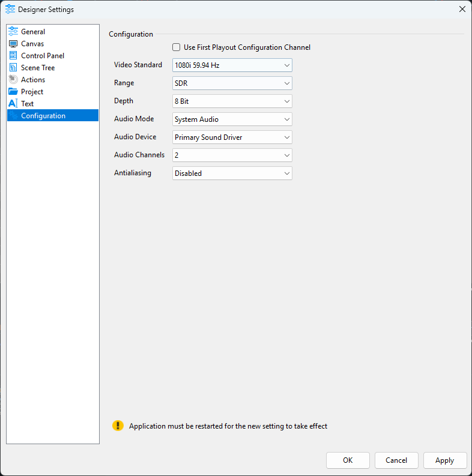Expand the Range dropdown showing SDR
Viewport: 472px width, 476px height.
(x=232, y=83)
